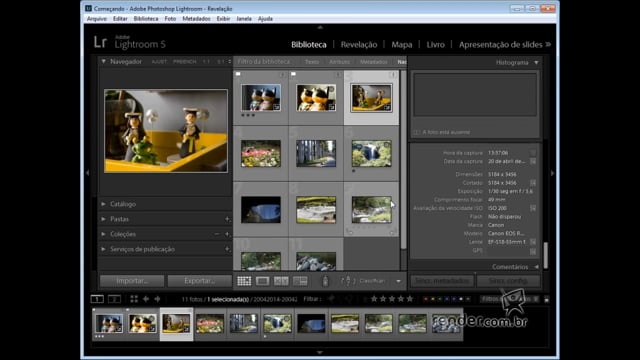640x360 pixels.
Task: Go back with filmstrip left arrow
Action: (x=146, y=299)
